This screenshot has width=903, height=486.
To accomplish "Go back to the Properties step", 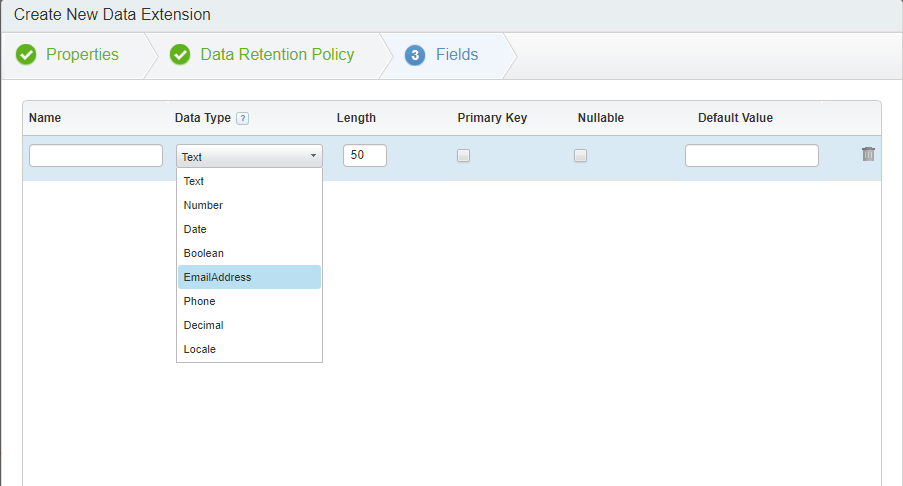I will (x=82, y=55).
